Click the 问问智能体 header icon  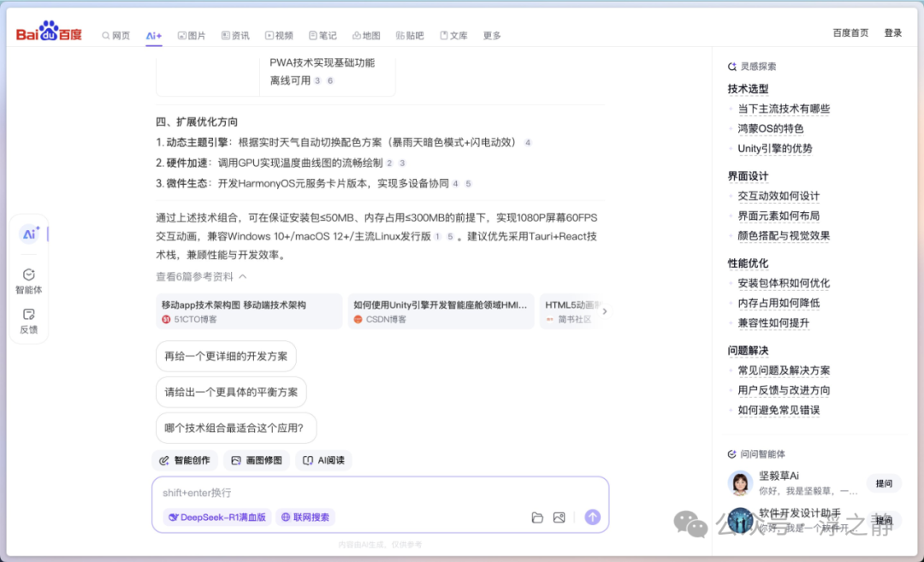[731, 454]
